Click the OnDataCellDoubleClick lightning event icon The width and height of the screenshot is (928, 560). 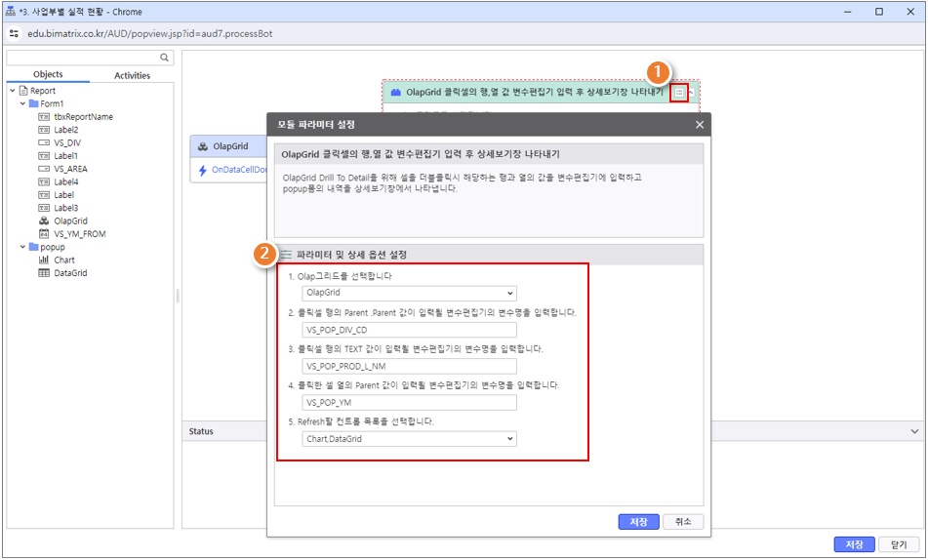tap(202, 170)
